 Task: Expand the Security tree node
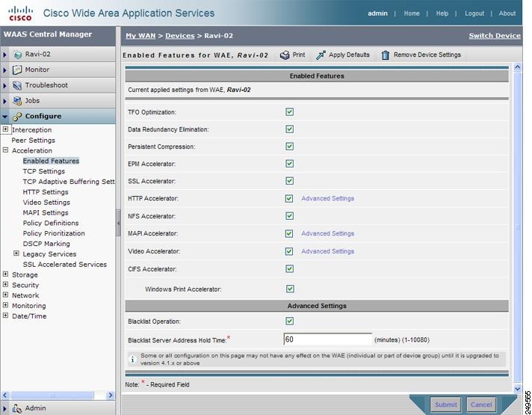[5, 284]
